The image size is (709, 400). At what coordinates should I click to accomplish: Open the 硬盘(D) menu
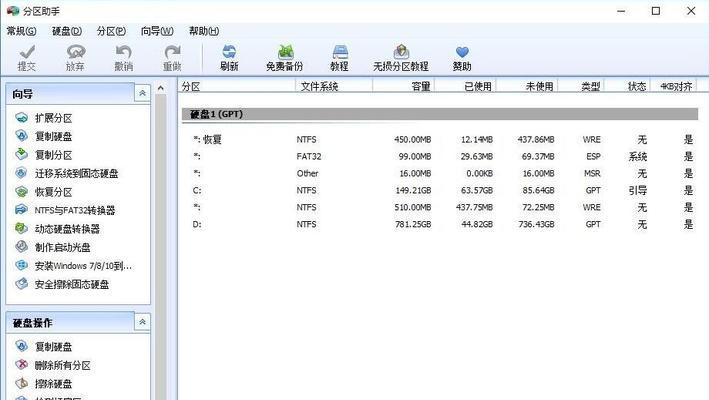pos(67,31)
